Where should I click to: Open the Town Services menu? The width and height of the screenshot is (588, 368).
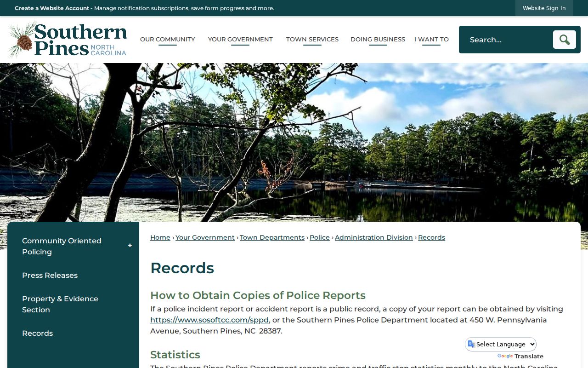pyautogui.click(x=312, y=40)
